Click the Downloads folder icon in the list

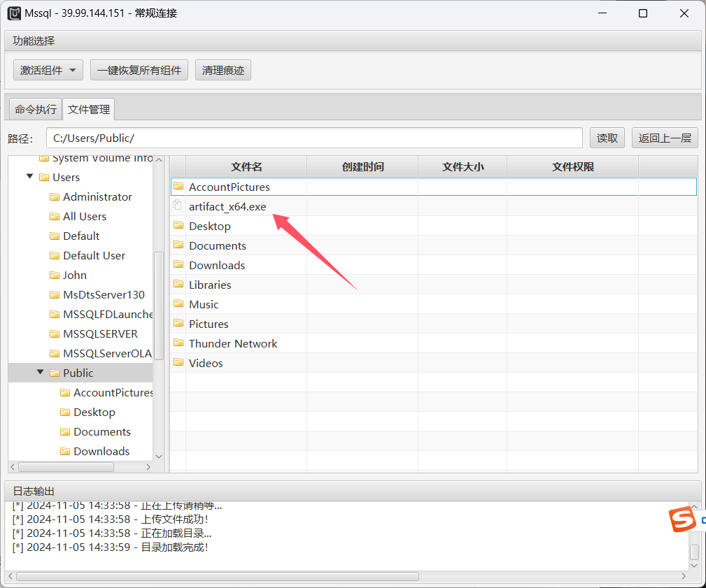coord(178,264)
